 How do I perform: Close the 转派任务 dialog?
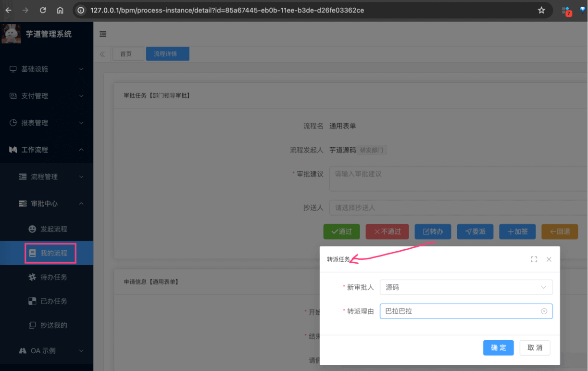tap(549, 259)
